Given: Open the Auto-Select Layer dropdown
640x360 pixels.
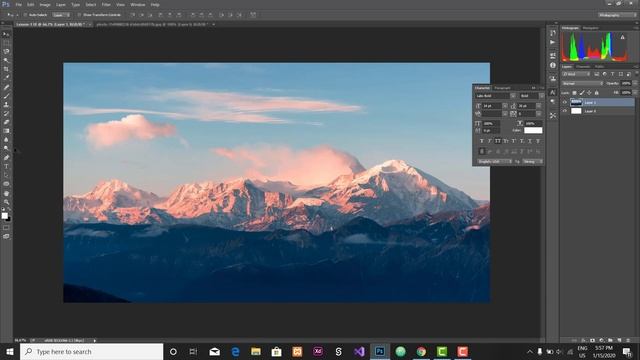Looking at the screenshot, I should 62,15.
